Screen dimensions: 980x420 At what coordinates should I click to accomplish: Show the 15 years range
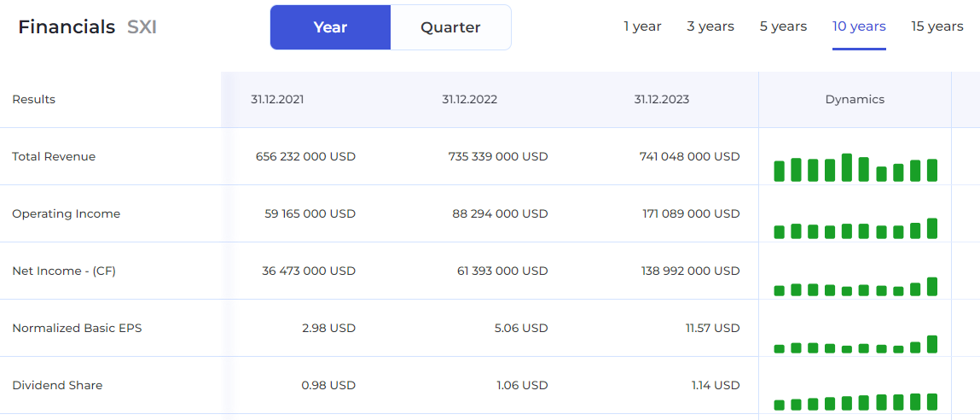(937, 26)
